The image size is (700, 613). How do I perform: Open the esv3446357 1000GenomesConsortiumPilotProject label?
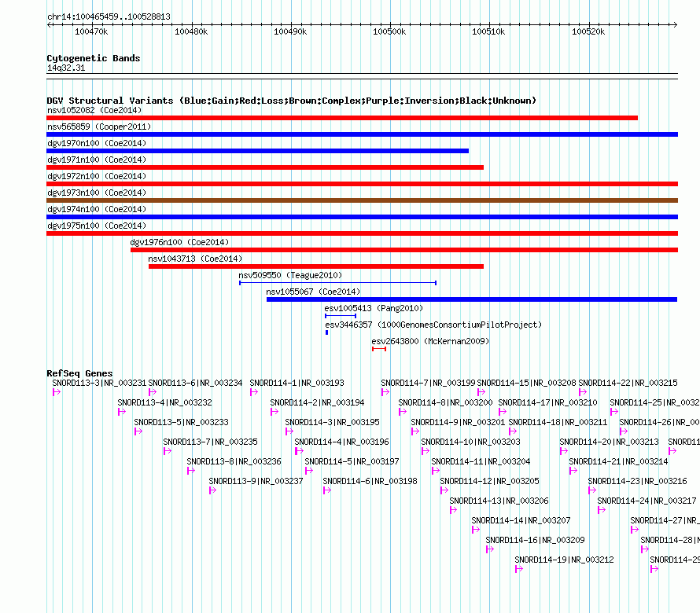[x=433, y=325]
